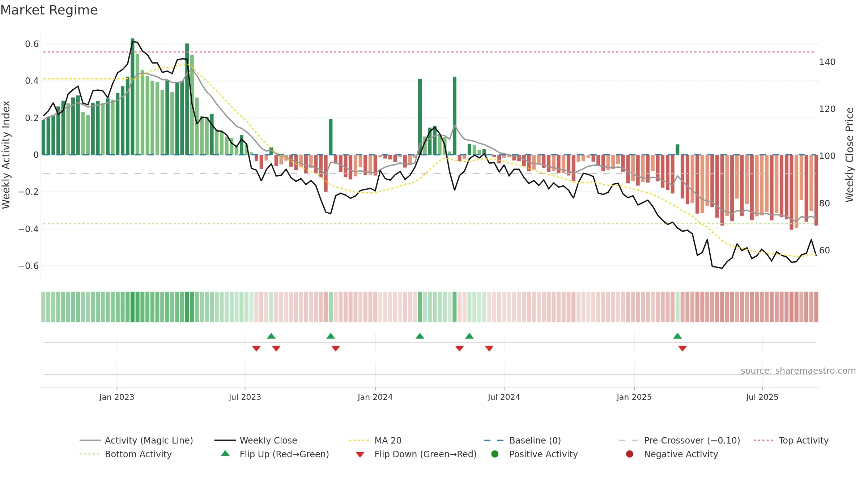
Task: Click the −0.6 left axis tick label
Action: (29, 266)
